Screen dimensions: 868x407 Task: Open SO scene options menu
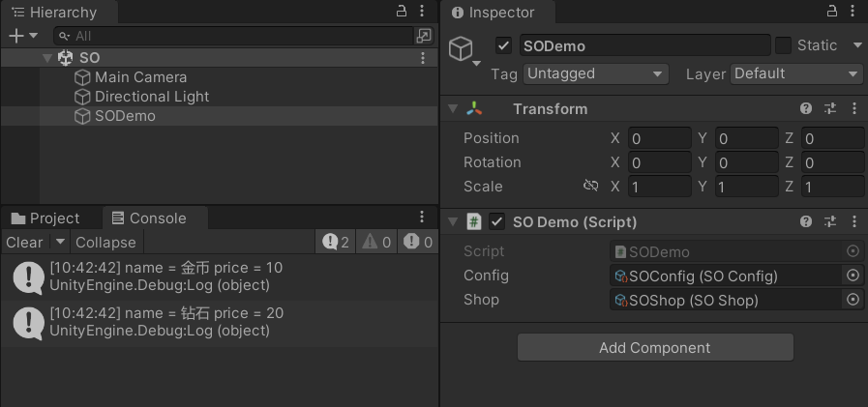(x=422, y=57)
